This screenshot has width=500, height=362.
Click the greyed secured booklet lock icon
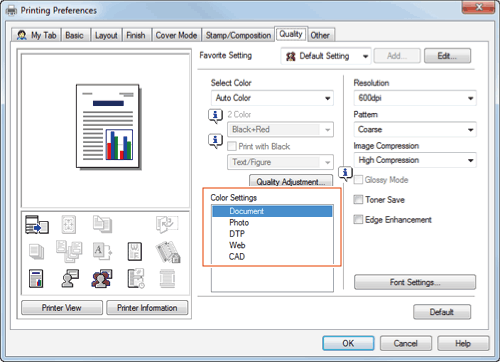click(168, 252)
